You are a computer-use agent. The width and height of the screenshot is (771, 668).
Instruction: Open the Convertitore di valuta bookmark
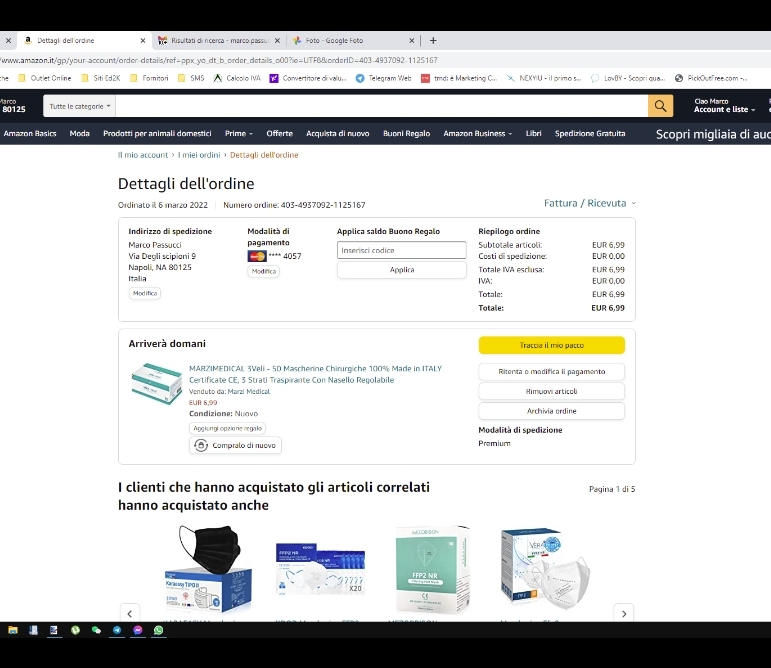pos(308,78)
